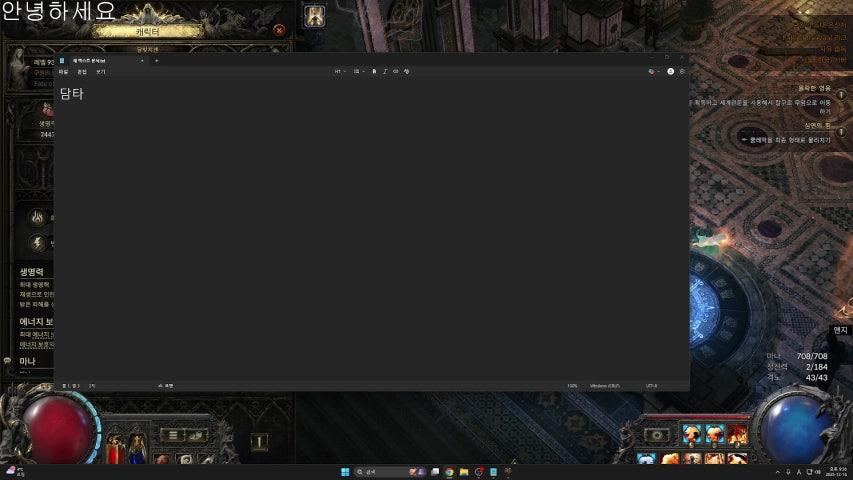Open Task View from the taskbar
The height and width of the screenshot is (480, 853).
[435, 472]
